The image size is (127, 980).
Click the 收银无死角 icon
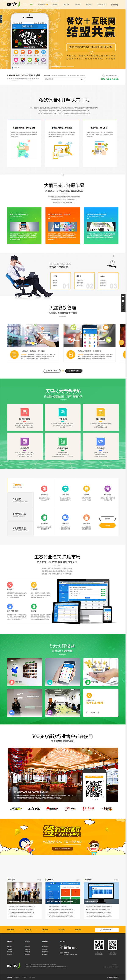[63, 441]
